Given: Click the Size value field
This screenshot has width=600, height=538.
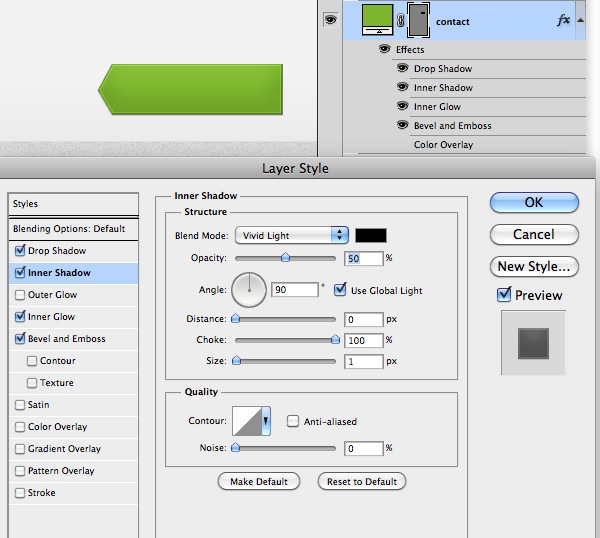Looking at the screenshot, I should [364, 362].
